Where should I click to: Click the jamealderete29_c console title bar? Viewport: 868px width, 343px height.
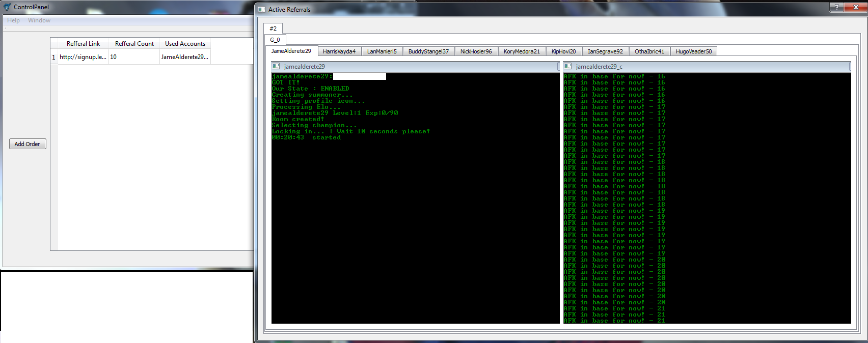pos(707,66)
